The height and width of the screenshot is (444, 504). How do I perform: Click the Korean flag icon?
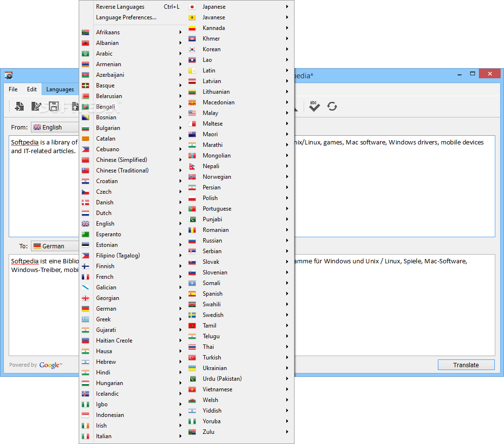[x=192, y=49]
